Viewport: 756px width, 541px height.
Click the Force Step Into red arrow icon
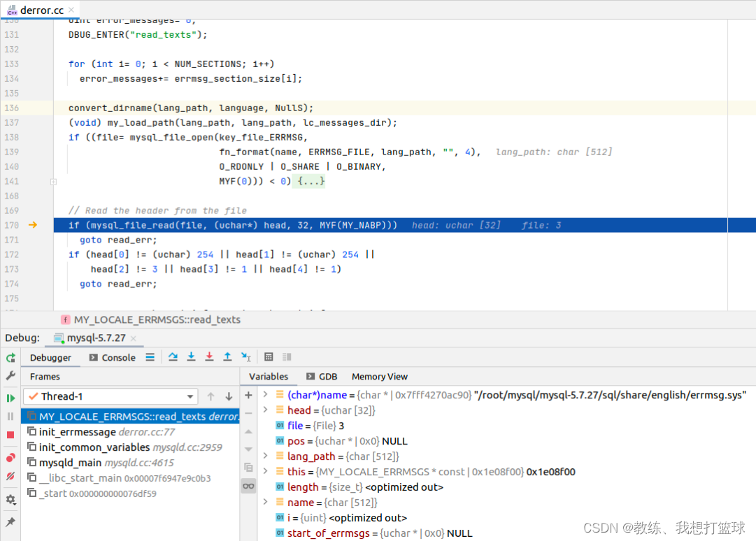209,357
